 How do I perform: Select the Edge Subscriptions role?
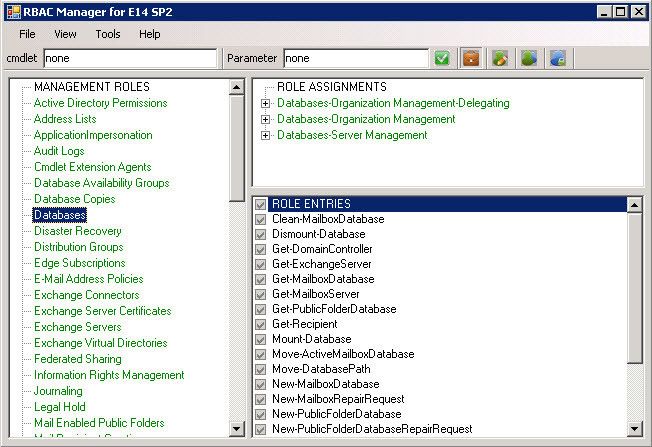point(79,263)
